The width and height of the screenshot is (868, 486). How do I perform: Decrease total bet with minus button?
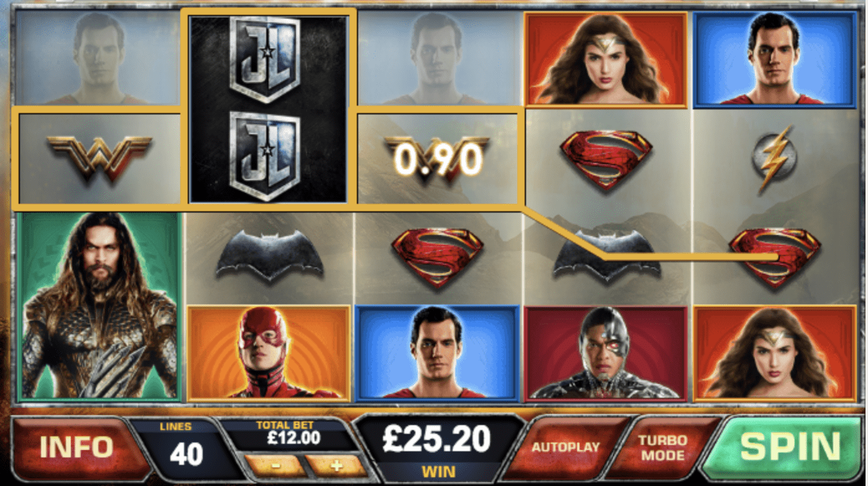[274, 465]
